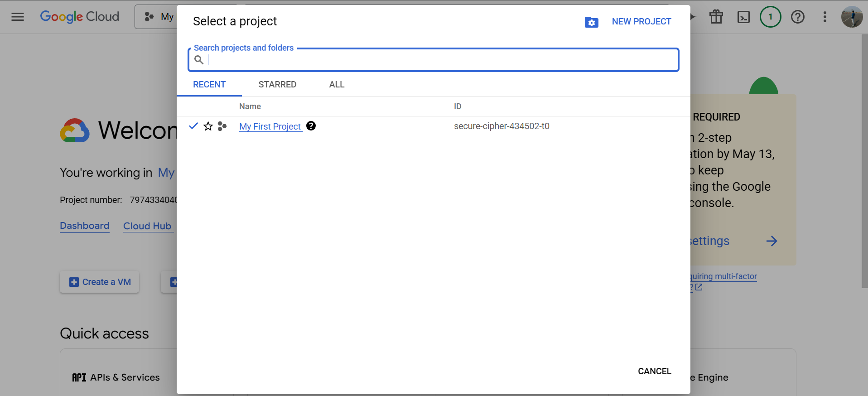Open the main navigation hamburger menu
The width and height of the screenshot is (868, 396).
(x=18, y=17)
